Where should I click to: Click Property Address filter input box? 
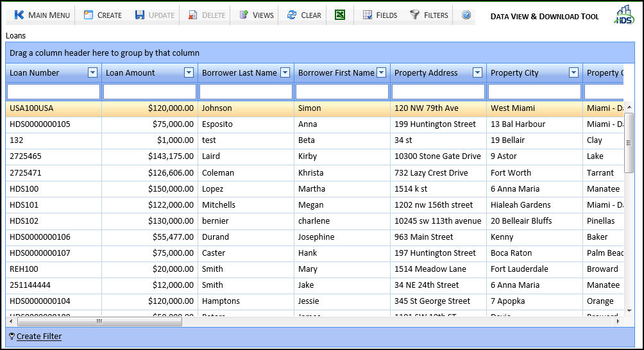[438, 92]
